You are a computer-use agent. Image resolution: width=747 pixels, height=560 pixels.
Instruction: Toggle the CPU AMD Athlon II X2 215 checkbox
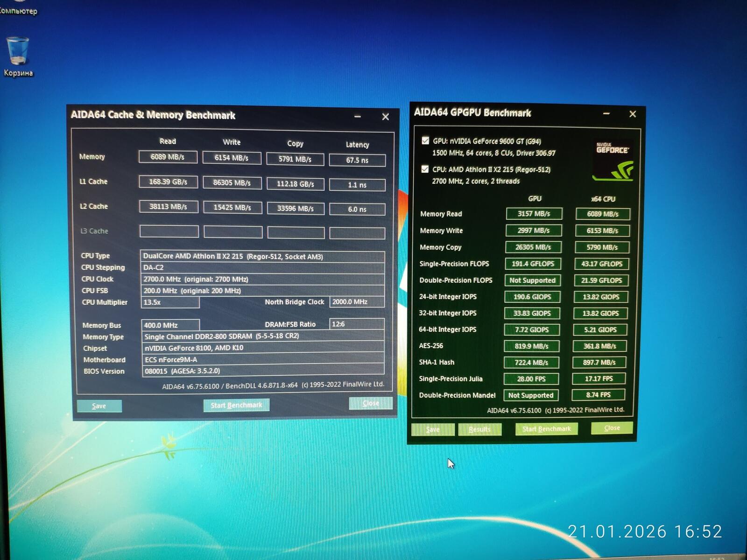[425, 169]
